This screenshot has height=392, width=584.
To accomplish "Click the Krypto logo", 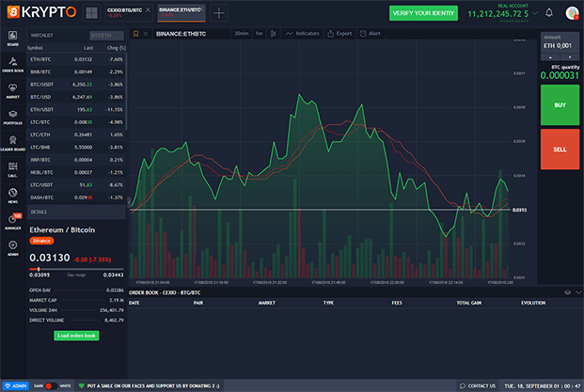I will coord(41,12).
